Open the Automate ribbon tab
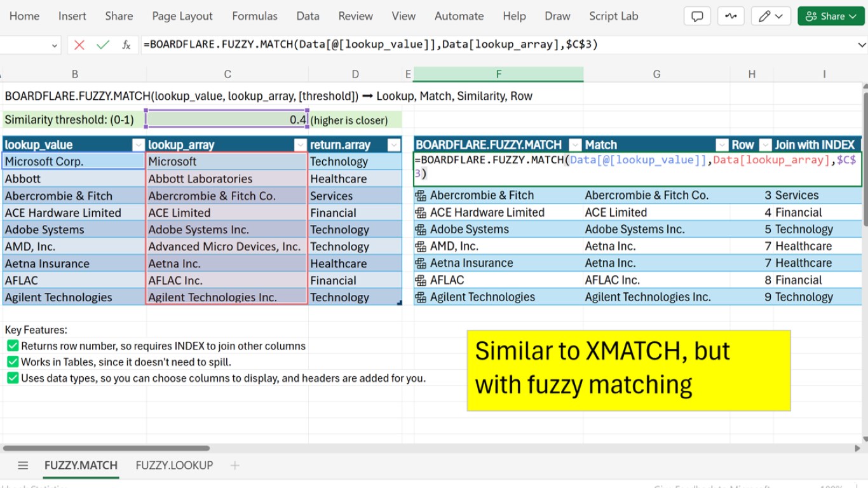 click(459, 17)
